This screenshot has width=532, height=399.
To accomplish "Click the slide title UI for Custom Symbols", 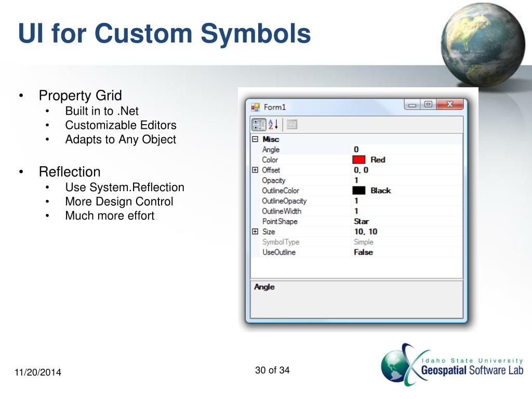I will [164, 33].
